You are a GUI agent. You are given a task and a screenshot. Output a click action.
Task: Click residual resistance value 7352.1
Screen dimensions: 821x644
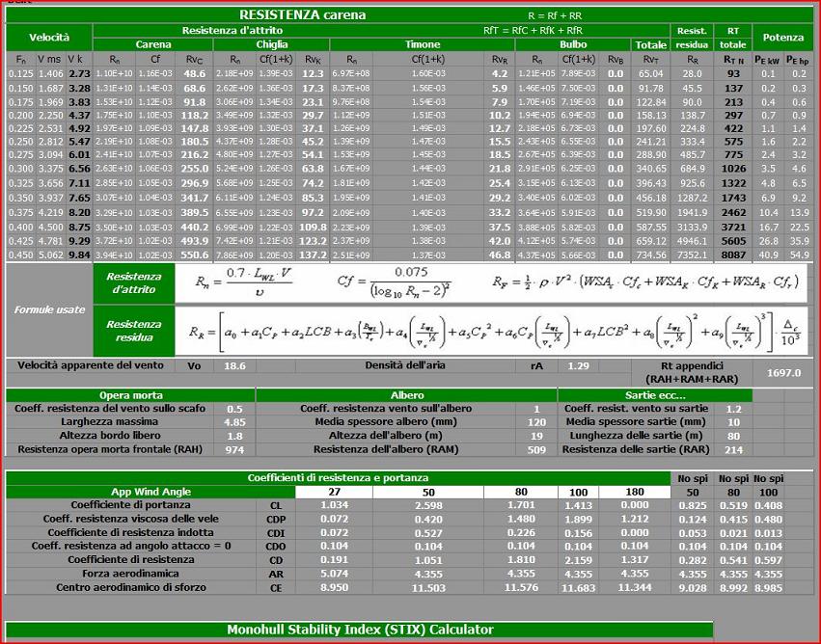coord(692,255)
